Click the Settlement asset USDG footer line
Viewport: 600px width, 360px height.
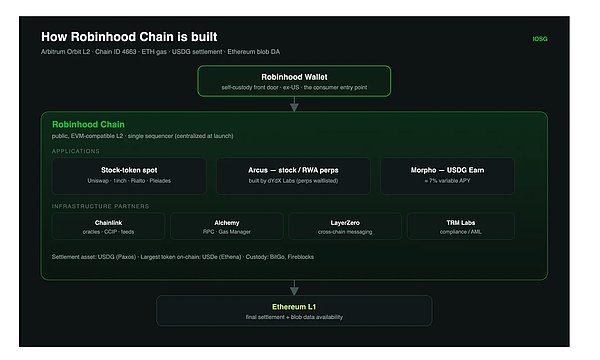click(x=183, y=257)
